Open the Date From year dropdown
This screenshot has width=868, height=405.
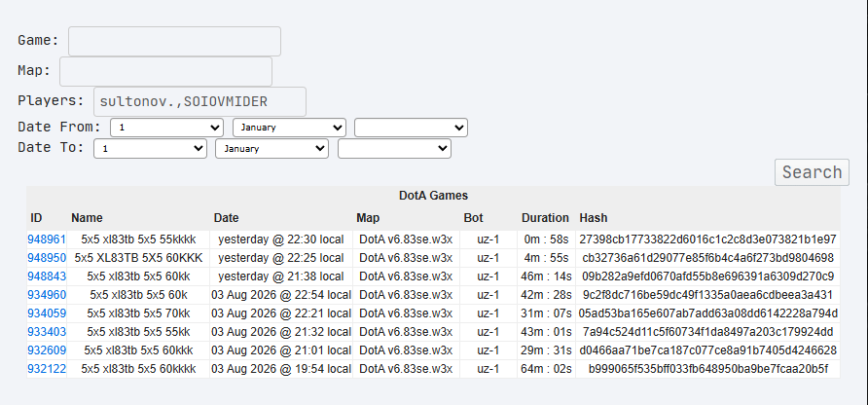point(411,128)
